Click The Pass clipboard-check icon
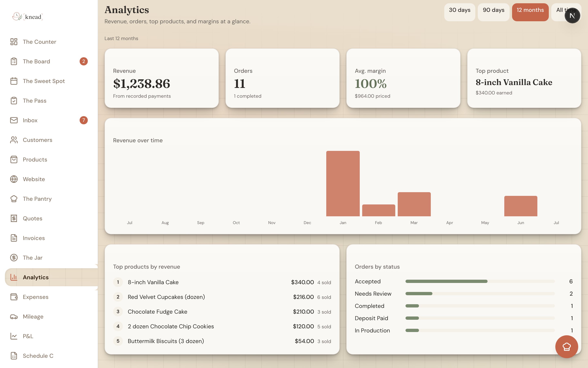This screenshot has height=368, width=588. click(x=14, y=101)
